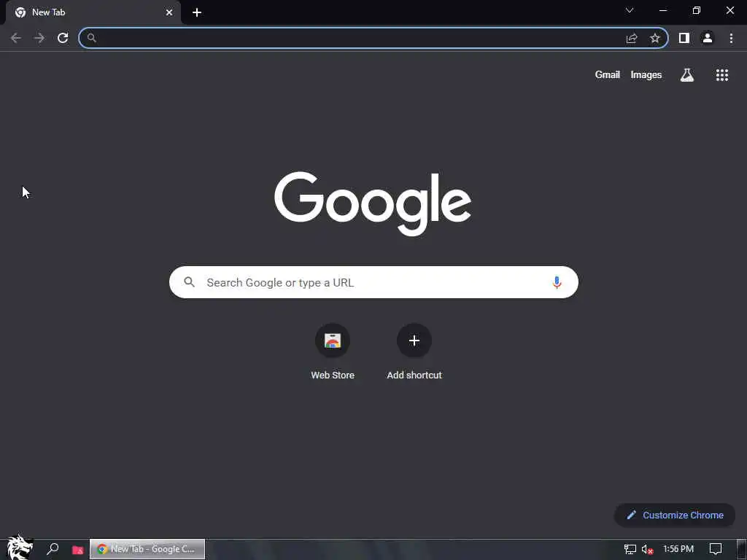Open the notification center icon
The width and height of the screenshot is (747, 560).
pos(716,549)
